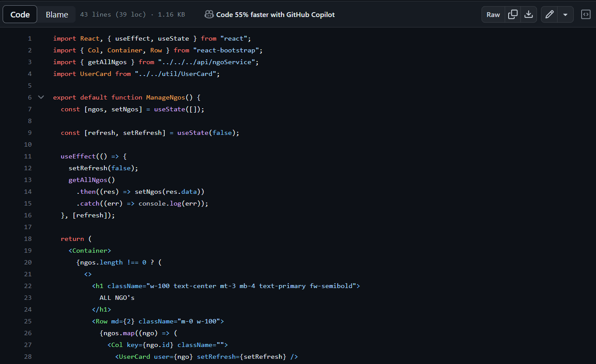Select line number 1
The image size is (596, 364).
click(x=30, y=38)
